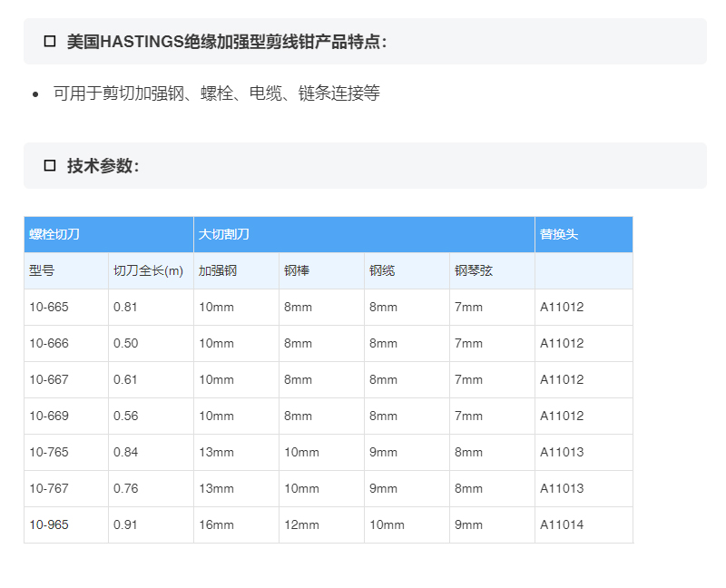Click model number 10-765
726x588 pixels.
tap(49, 452)
